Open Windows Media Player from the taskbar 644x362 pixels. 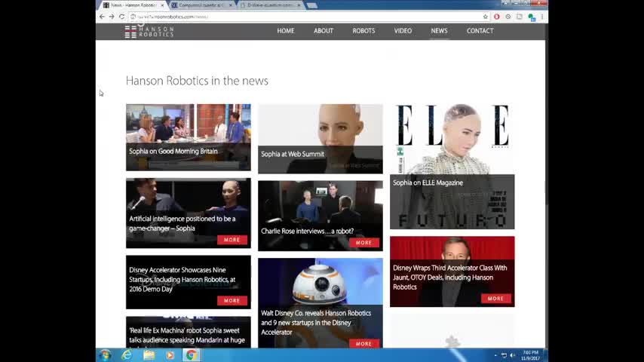(170, 355)
